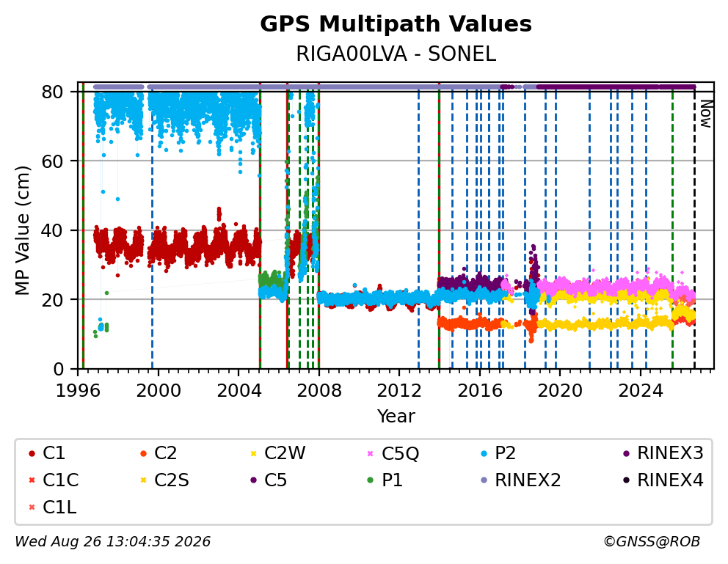Click the C2 orange legend marker
This screenshot has height=564, width=728.
coord(143,453)
